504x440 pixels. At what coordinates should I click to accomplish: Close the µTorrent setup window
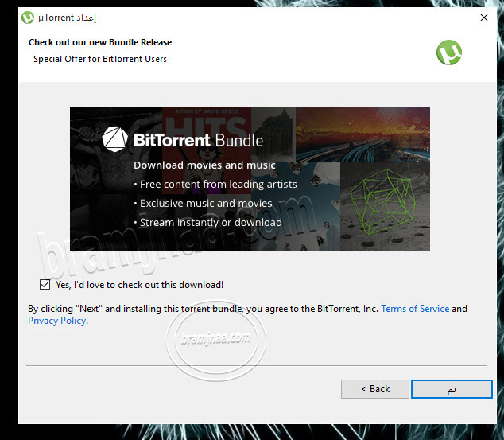pos(484,17)
